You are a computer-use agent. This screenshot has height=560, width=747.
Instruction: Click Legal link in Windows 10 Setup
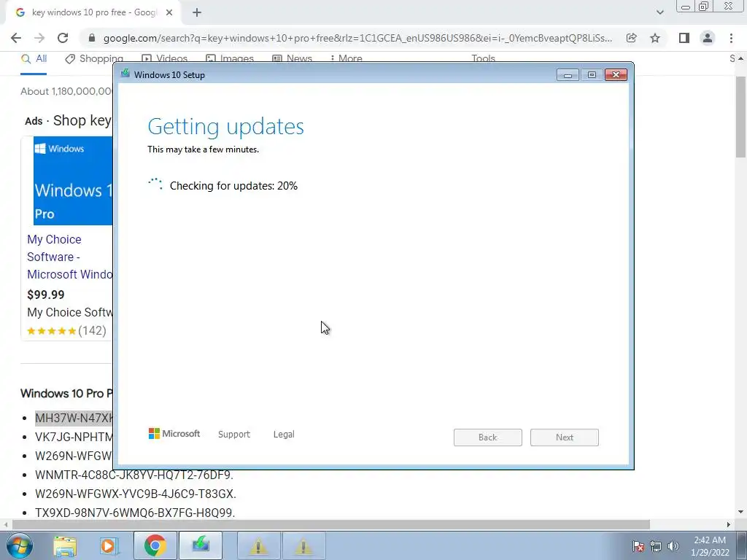(284, 435)
